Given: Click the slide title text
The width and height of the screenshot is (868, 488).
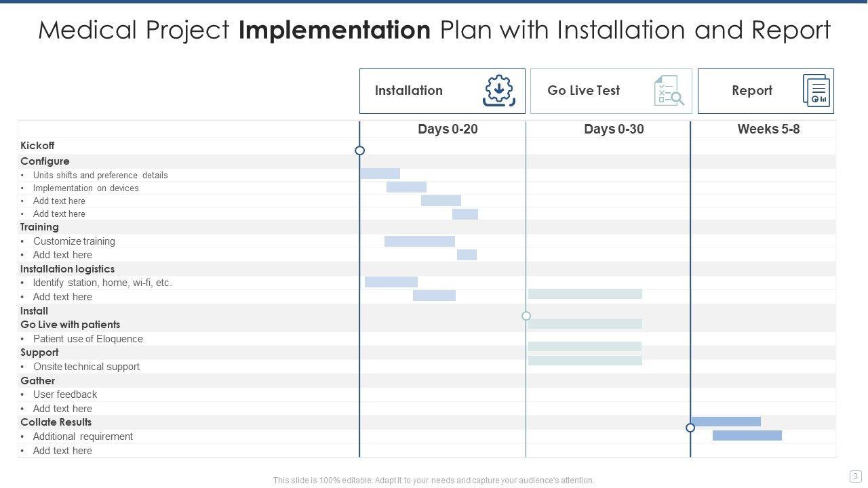Looking at the screenshot, I should 434,30.
